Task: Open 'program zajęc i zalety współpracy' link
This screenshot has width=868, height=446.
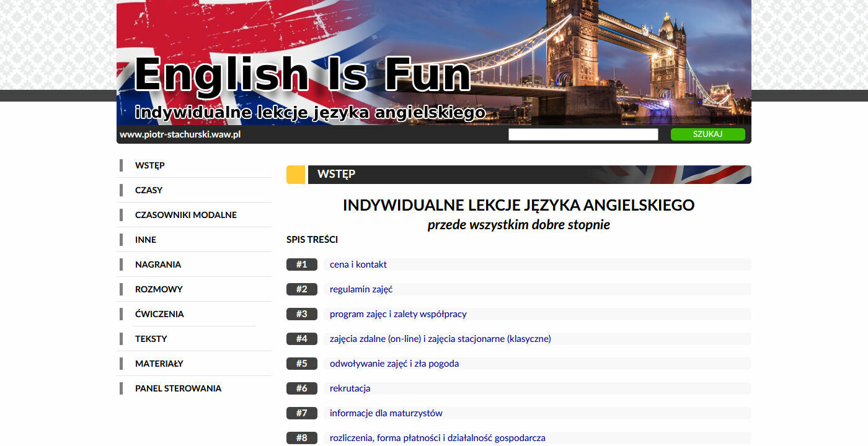Action: [398, 314]
